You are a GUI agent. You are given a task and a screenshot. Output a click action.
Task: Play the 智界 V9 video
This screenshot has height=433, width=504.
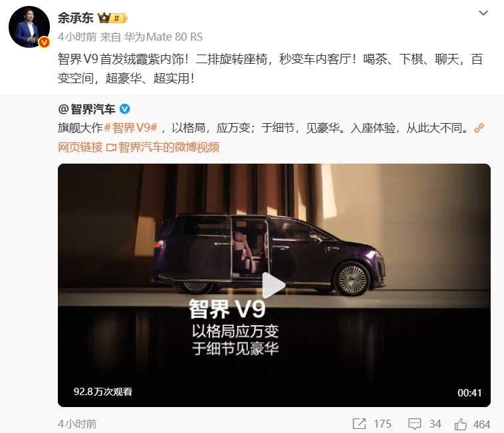[x=273, y=285]
